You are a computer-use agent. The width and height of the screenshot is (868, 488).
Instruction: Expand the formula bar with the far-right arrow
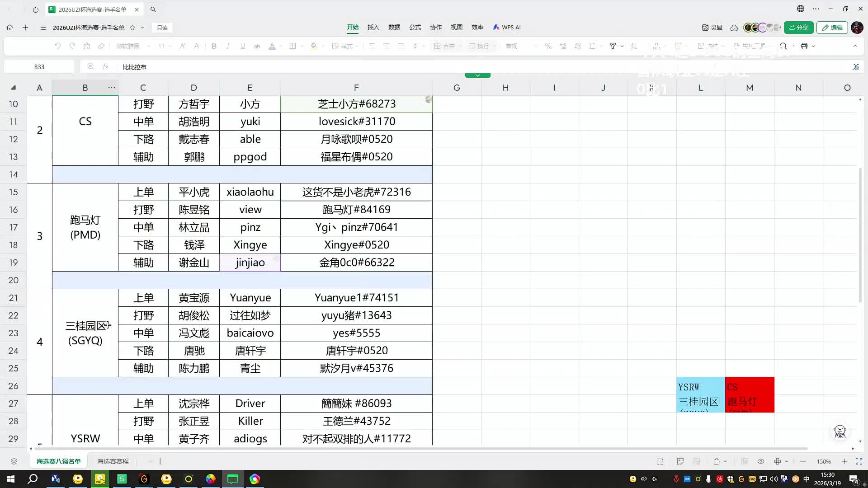coord(855,67)
